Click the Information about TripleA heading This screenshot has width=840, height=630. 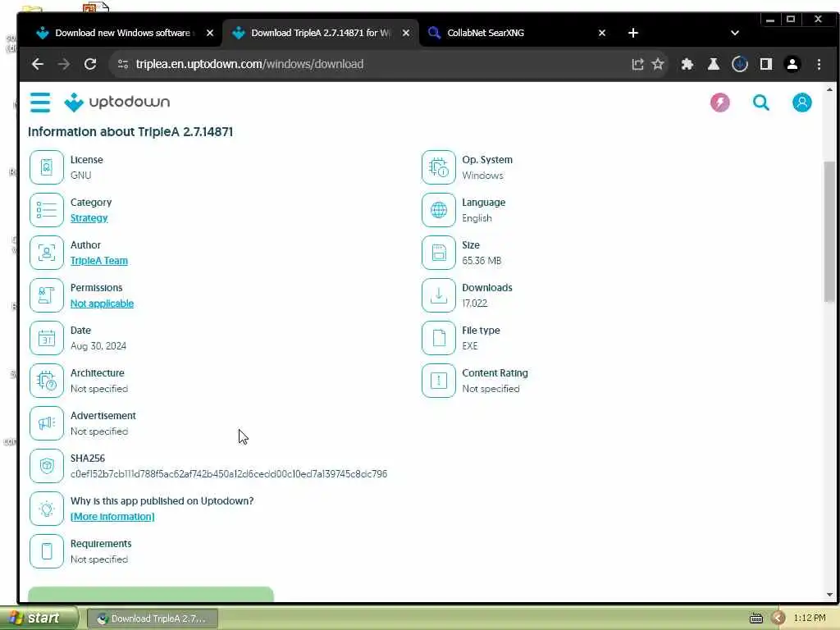pos(130,132)
